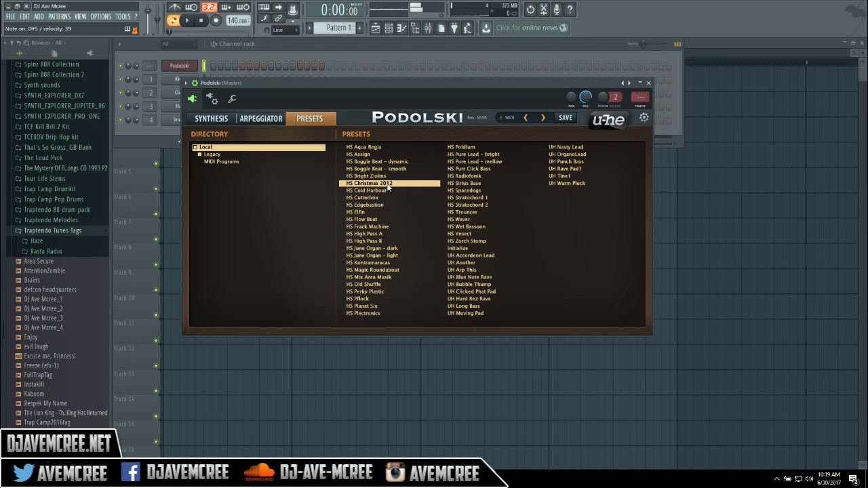Open the Playlist from the FL Studio toolbar

coord(376,28)
